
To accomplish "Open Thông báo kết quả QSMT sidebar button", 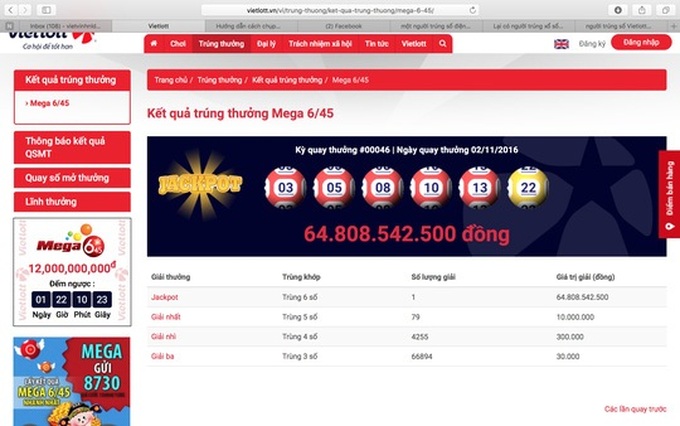I will click(72, 147).
